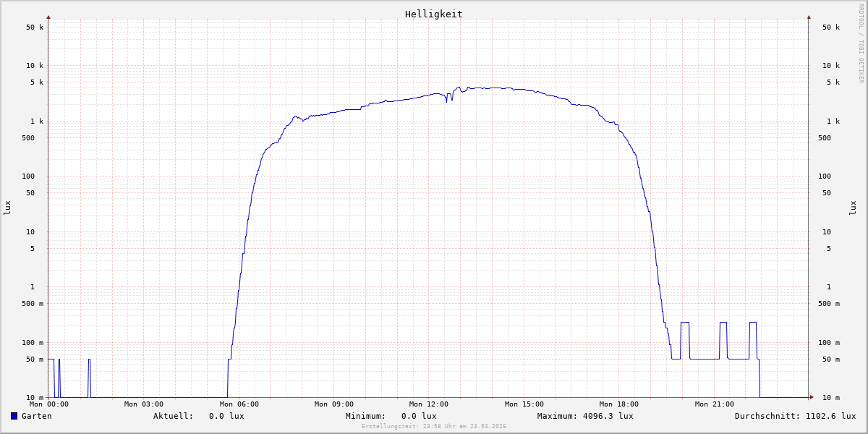
Task: Select the Garten legend label
Action: coord(36,416)
